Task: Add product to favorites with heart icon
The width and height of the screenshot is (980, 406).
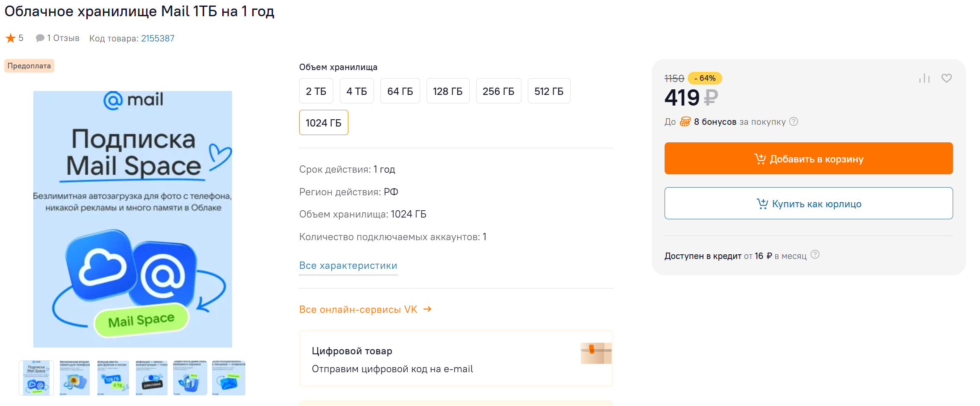Action: tap(947, 78)
